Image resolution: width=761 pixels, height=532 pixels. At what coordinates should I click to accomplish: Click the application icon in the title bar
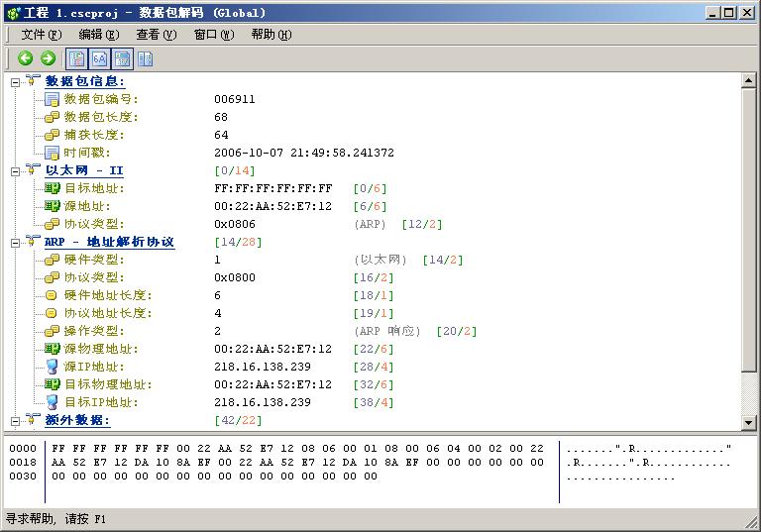pyautogui.click(x=13, y=13)
